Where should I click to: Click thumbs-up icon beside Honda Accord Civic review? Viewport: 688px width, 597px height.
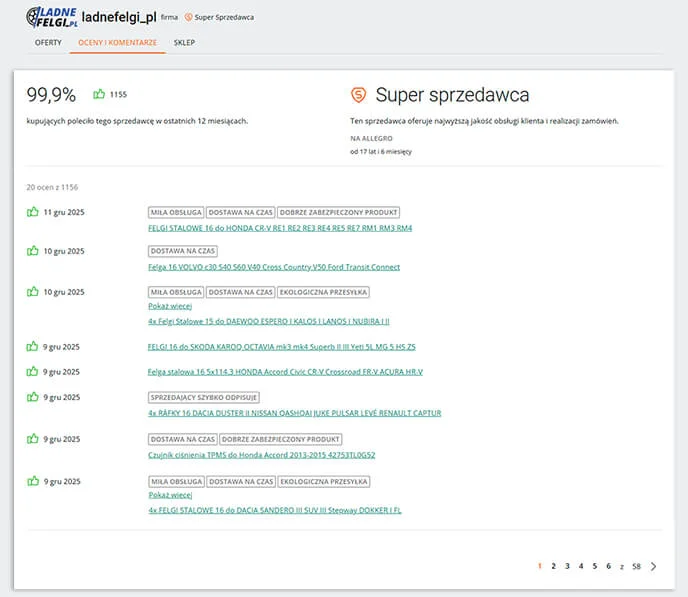32,372
